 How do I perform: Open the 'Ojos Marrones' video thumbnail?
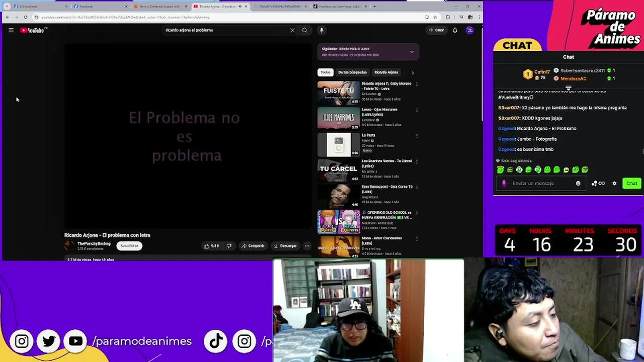[339, 119]
